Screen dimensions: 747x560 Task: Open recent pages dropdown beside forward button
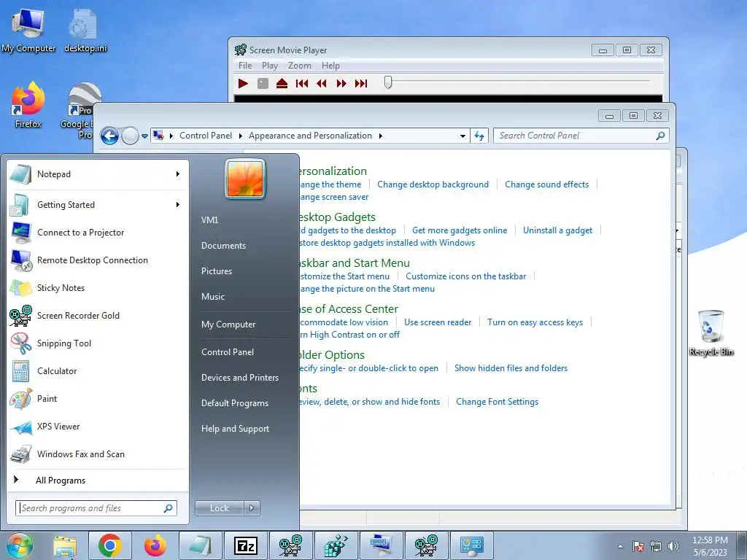145,136
